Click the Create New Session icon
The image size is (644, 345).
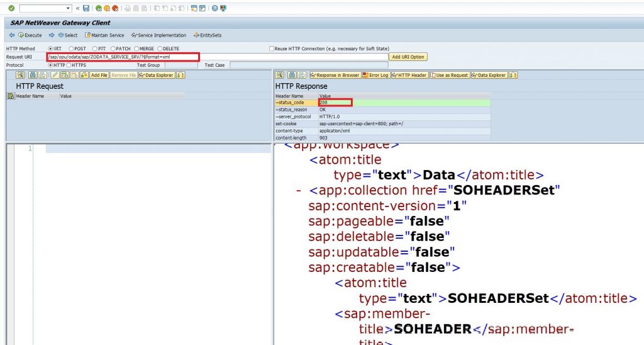point(194,8)
